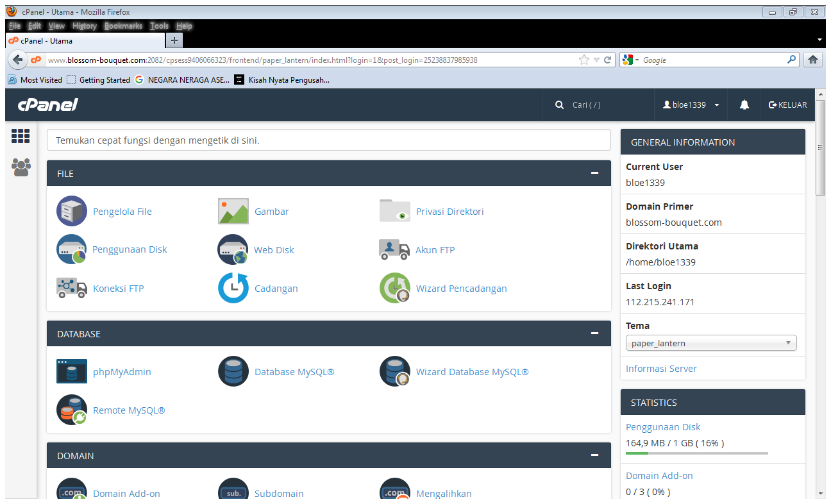This screenshot has height=504, width=831.
Task: Click the disk usage progress bar
Action: point(697,453)
